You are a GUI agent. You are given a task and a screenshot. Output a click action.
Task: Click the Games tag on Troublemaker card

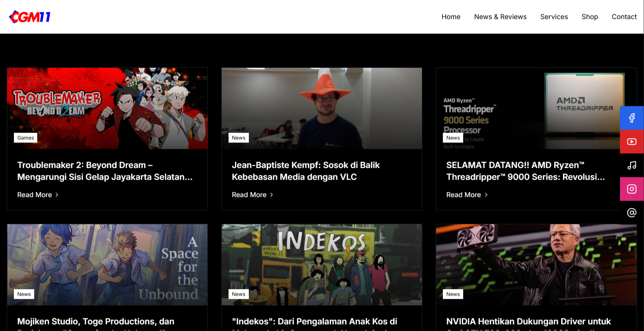pos(25,138)
